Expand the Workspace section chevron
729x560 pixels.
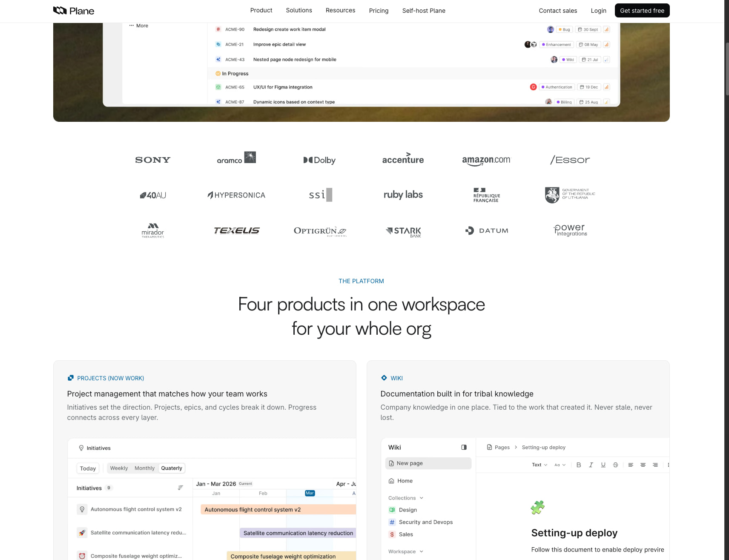pos(422,551)
